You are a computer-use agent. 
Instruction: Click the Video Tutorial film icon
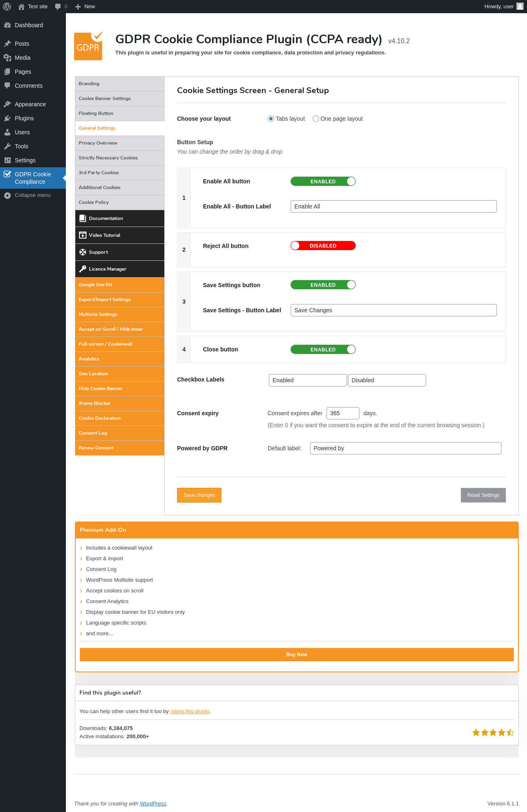point(83,235)
